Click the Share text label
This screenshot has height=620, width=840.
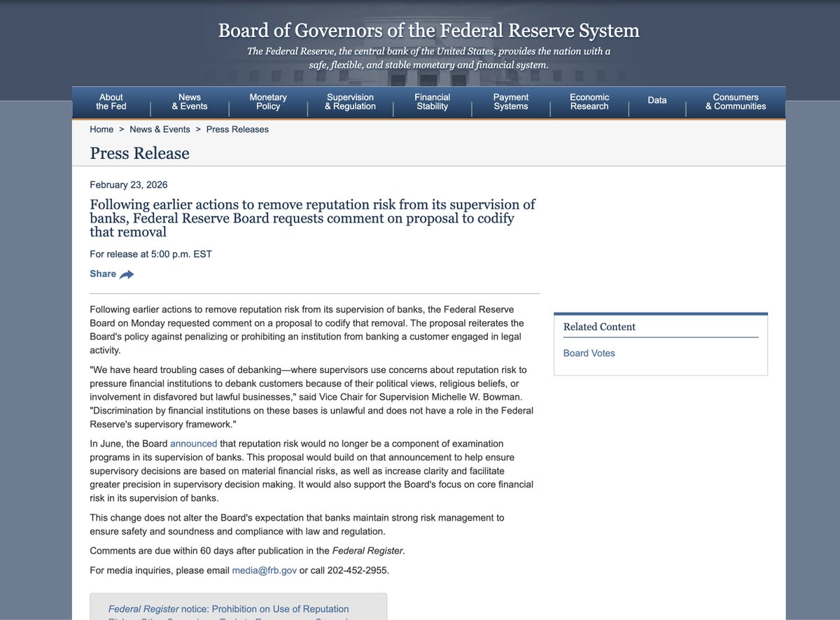(x=103, y=274)
